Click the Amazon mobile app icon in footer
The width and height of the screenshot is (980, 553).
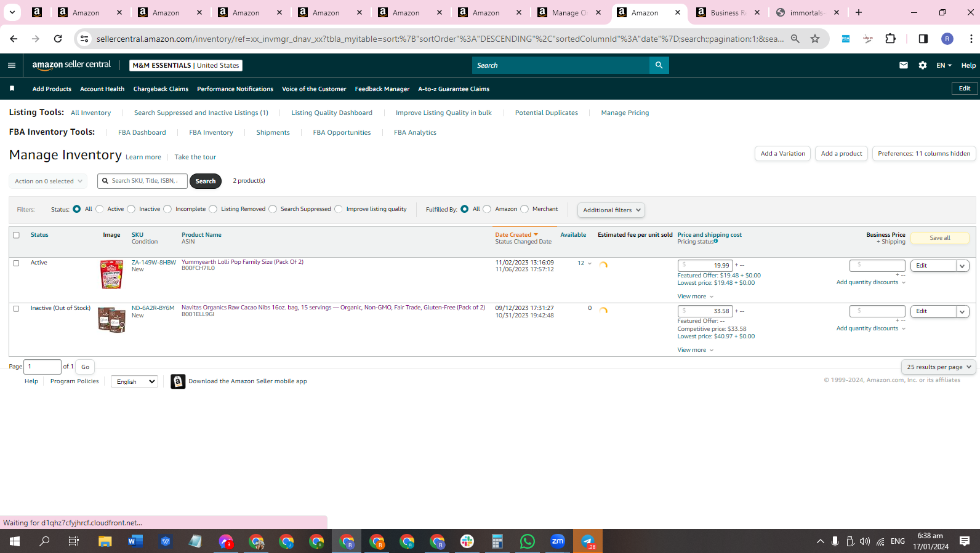[178, 382]
